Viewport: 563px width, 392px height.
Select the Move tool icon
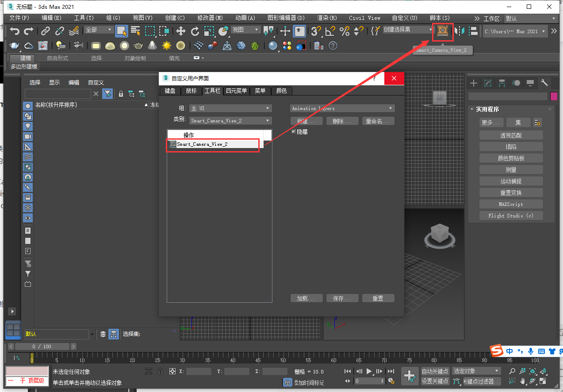[x=181, y=31]
